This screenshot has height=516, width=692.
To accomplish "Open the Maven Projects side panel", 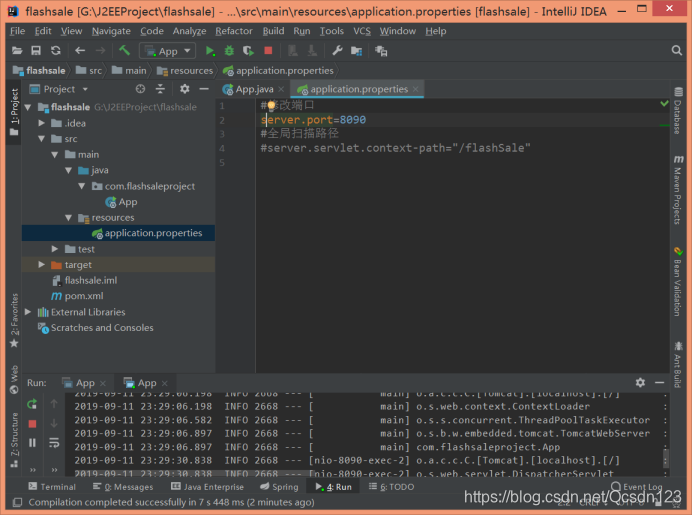I will [x=678, y=190].
